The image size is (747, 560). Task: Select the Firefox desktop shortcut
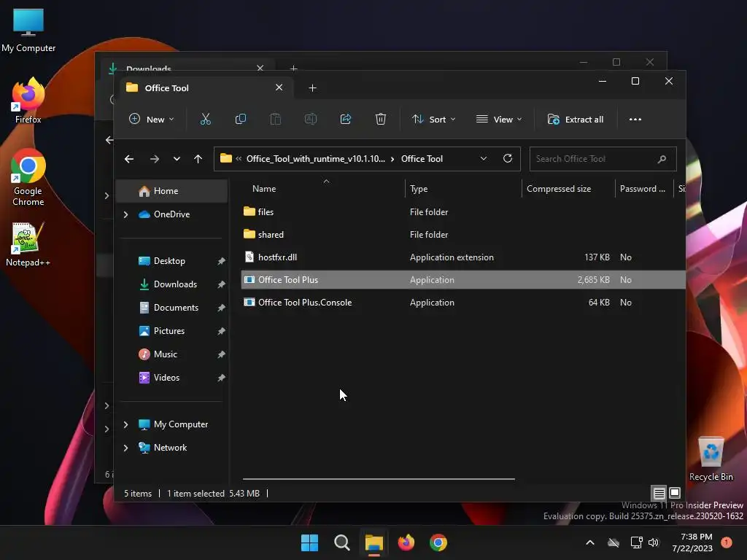(28, 101)
